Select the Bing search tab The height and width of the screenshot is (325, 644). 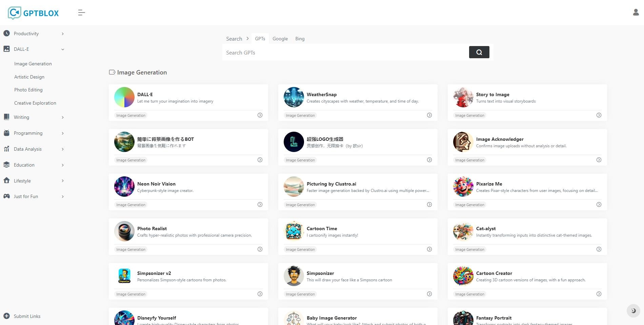click(300, 39)
